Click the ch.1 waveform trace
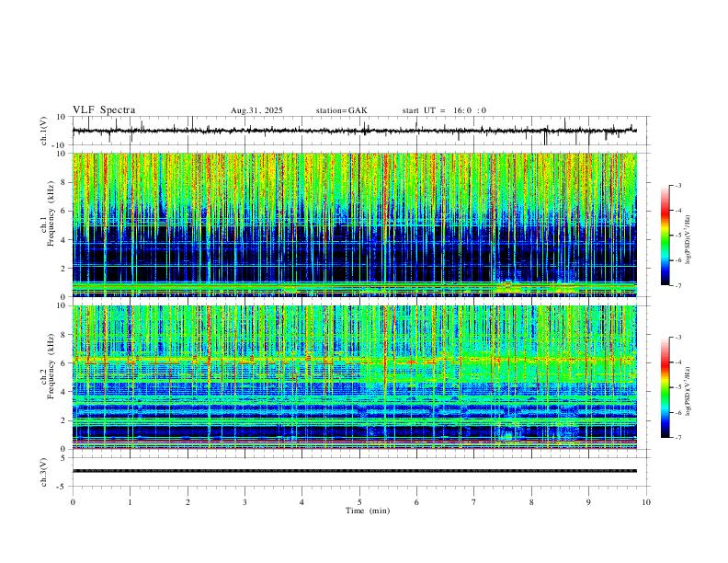 (355, 131)
